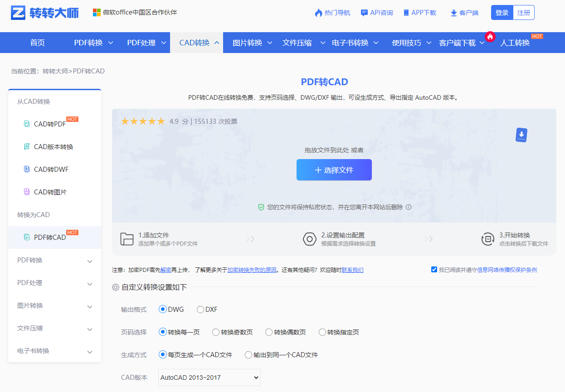Viewport: 565px width, 392px height.
Task: Select CAD转PDF in the sidebar
Action: click(x=51, y=124)
